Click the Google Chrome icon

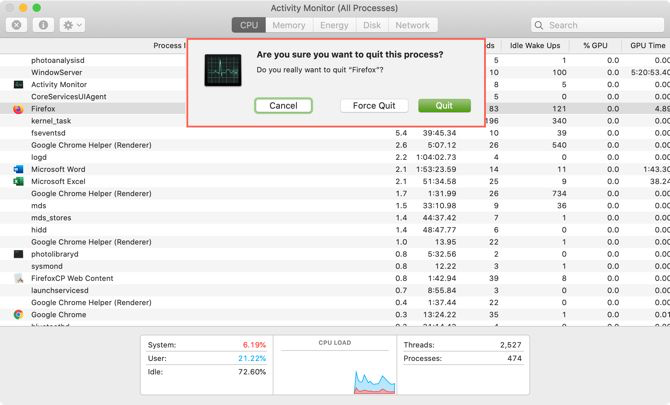[x=18, y=314]
